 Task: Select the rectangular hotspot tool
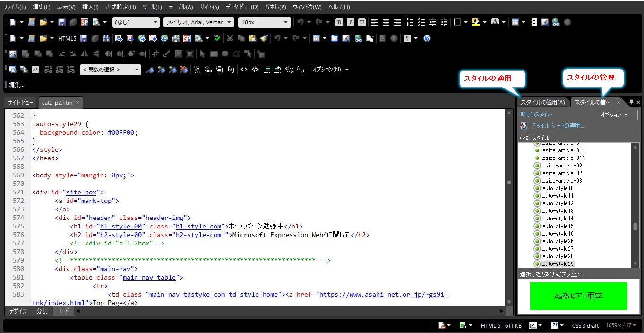pyautogui.click(x=214, y=54)
